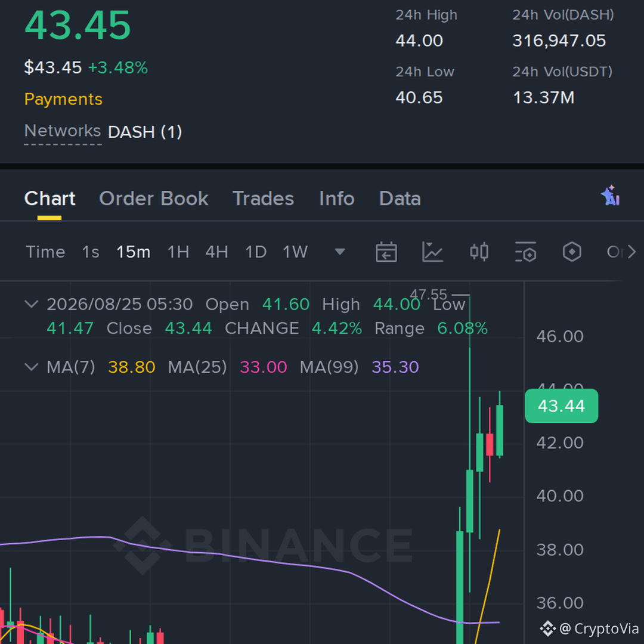Click the MA(99) 35.30 value
Screen dimensions: 644x644
[395, 367]
